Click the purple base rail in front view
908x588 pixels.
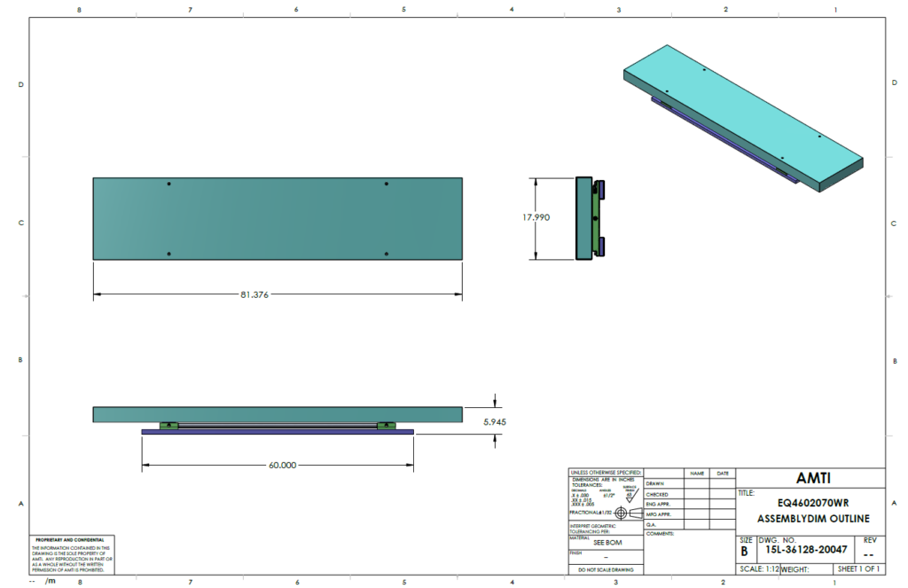pos(278,432)
